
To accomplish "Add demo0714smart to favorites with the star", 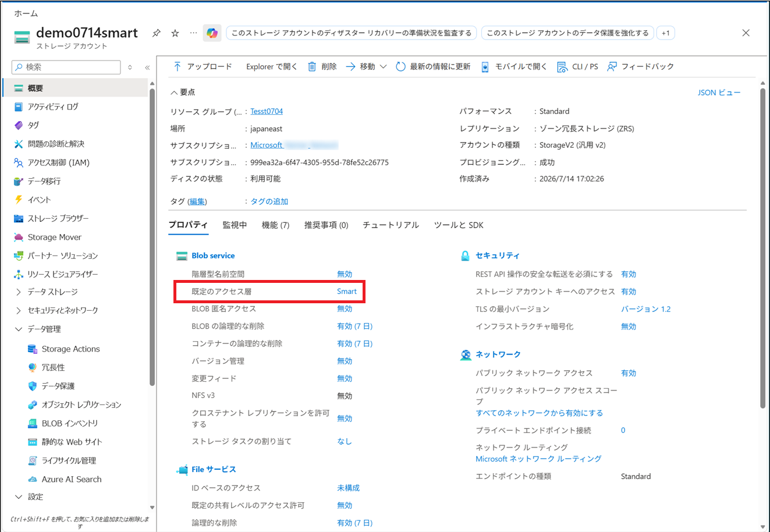I will 175,33.
